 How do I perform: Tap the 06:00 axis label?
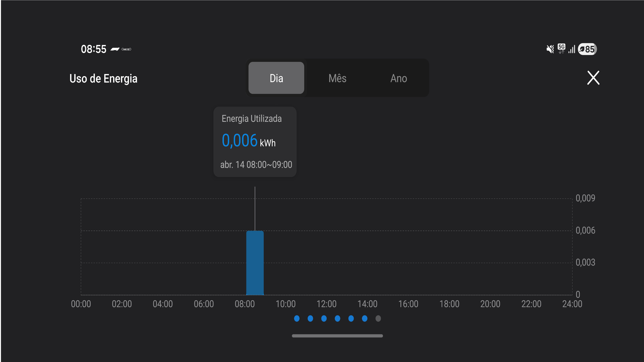[x=204, y=304]
